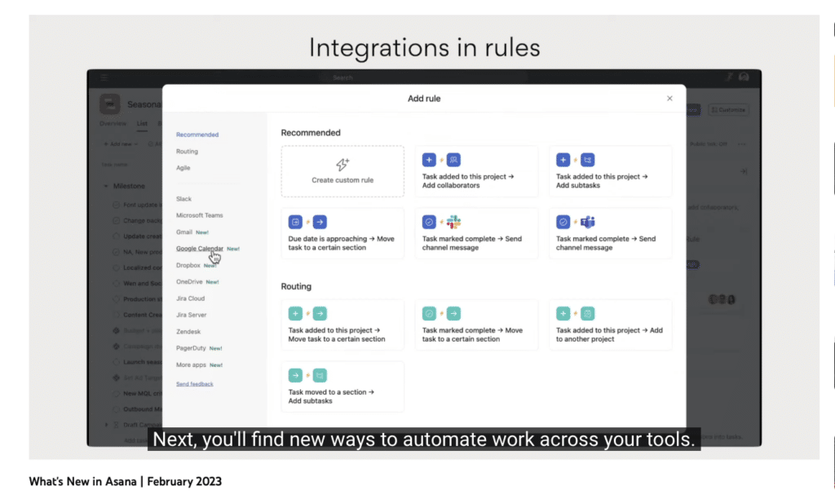Image resolution: width=835 pixels, height=504 pixels.
Task: Select Jira Cloud in the sidebar
Action: [191, 298]
